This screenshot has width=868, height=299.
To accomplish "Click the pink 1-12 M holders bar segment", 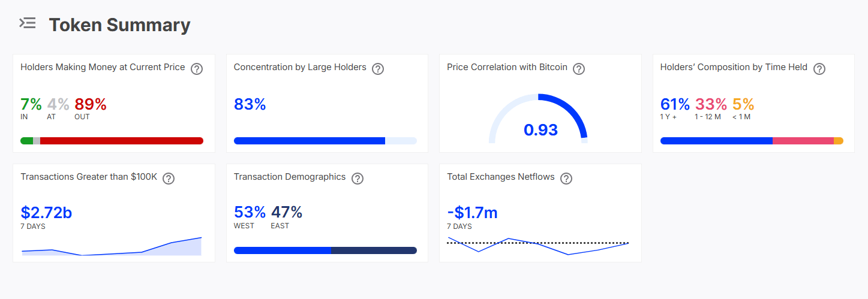I will (x=803, y=141).
